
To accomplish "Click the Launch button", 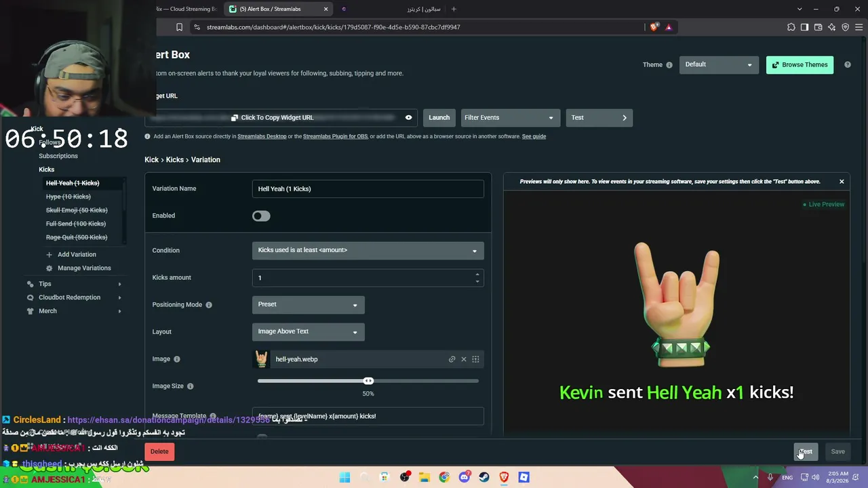I will tap(439, 118).
